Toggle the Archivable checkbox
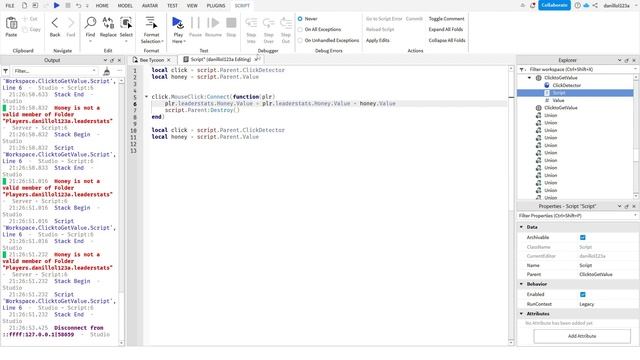 tap(582, 238)
